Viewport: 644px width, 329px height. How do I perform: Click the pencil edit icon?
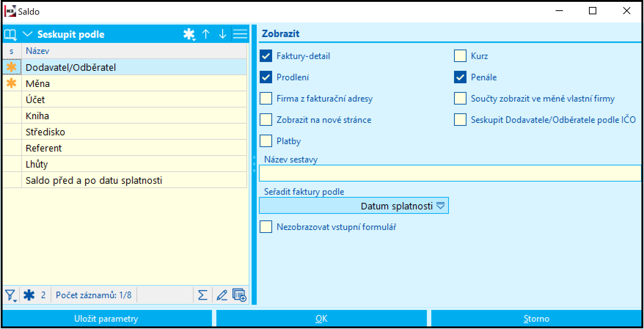pos(222,295)
